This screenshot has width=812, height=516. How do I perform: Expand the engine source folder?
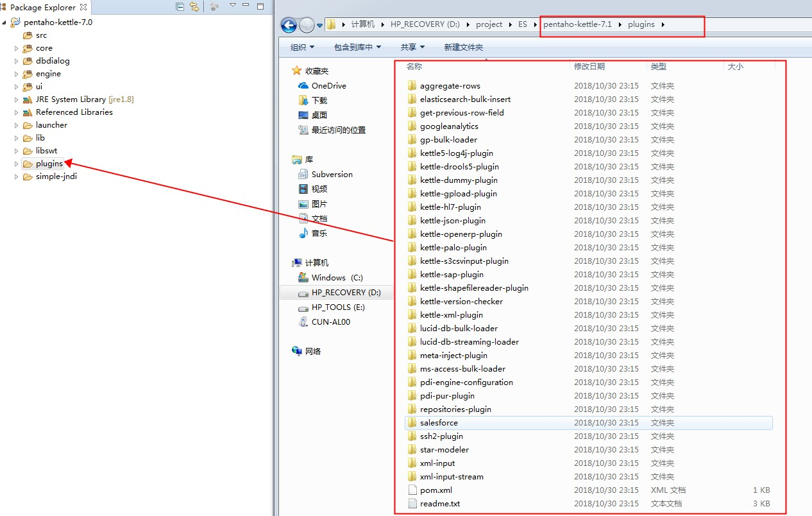[x=17, y=74]
